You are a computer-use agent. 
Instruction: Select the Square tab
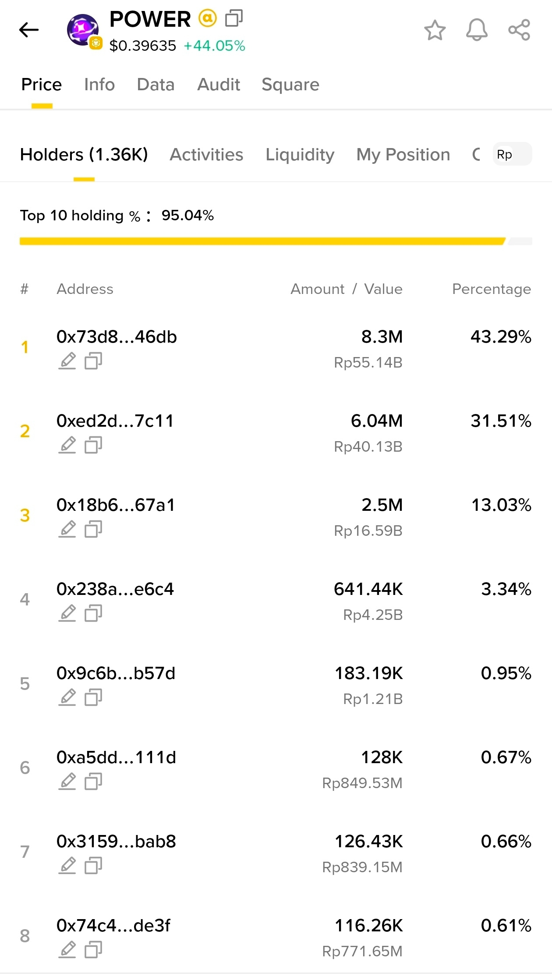(290, 85)
